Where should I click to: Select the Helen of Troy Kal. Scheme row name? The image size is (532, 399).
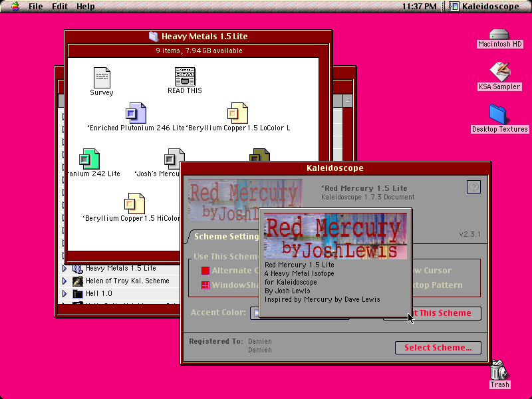[127, 281]
